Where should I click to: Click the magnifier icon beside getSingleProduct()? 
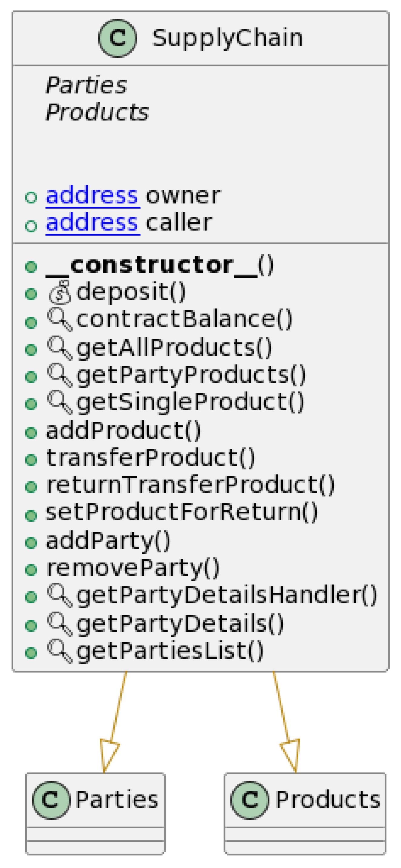[60, 402]
